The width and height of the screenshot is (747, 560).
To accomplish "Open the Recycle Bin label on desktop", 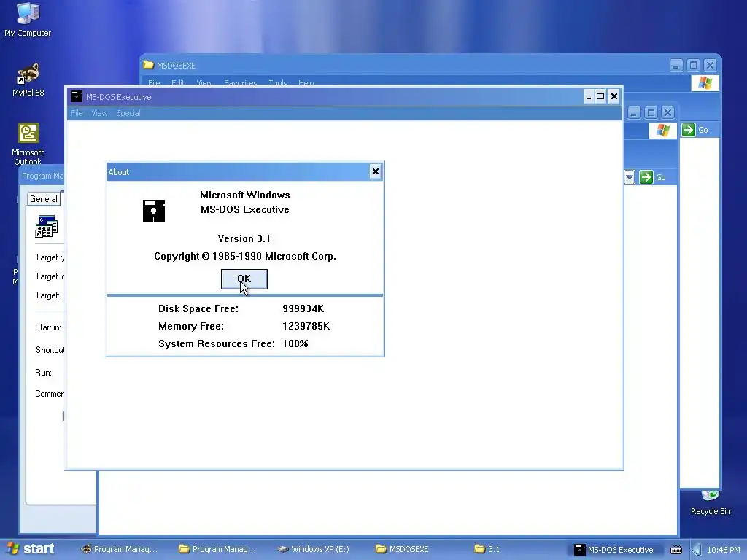I will pyautogui.click(x=711, y=511).
